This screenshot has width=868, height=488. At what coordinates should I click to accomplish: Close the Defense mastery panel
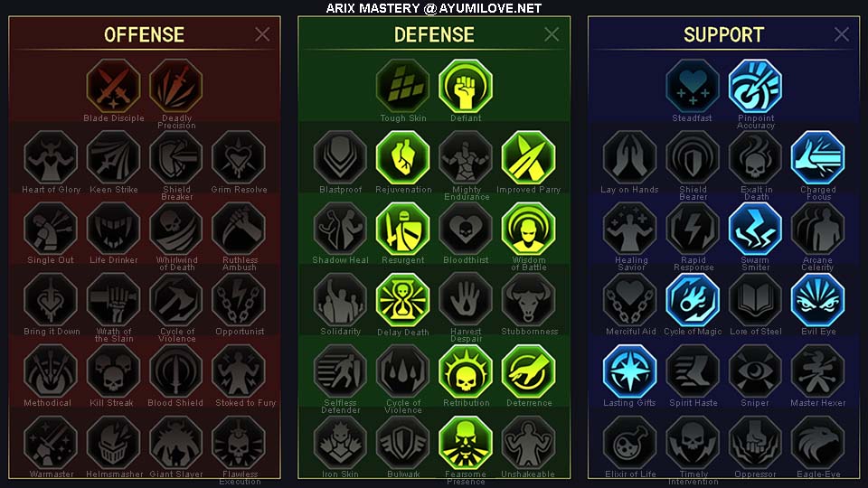552,34
